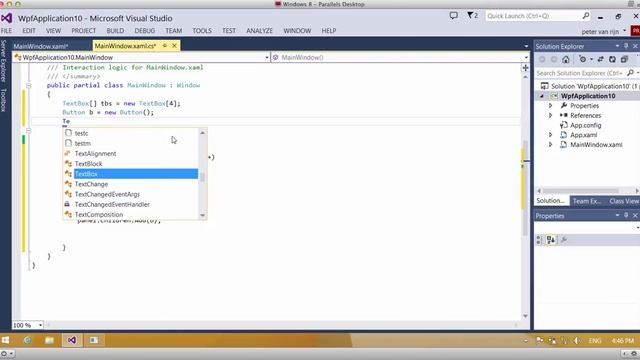
Task: Collapse the WpfApplication10 project node
Action: point(542,96)
